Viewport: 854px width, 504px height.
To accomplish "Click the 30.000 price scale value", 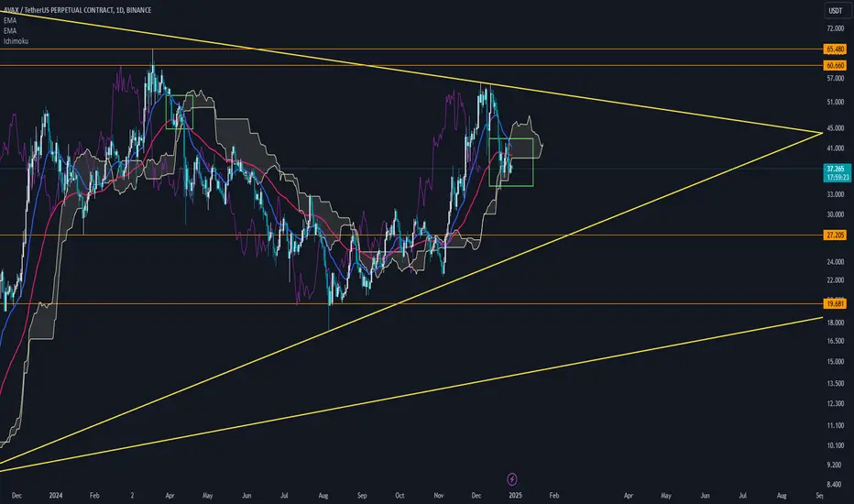I will click(835, 214).
